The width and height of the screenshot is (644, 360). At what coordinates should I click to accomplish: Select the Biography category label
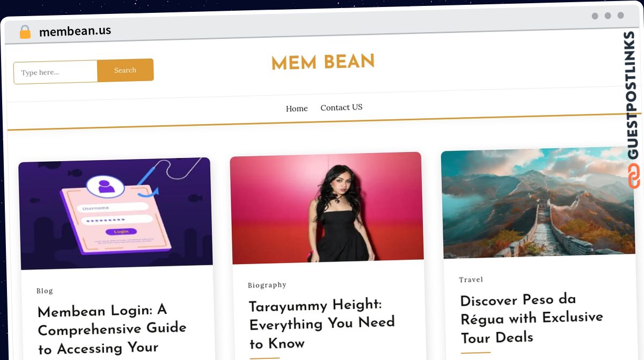point(267,285)
